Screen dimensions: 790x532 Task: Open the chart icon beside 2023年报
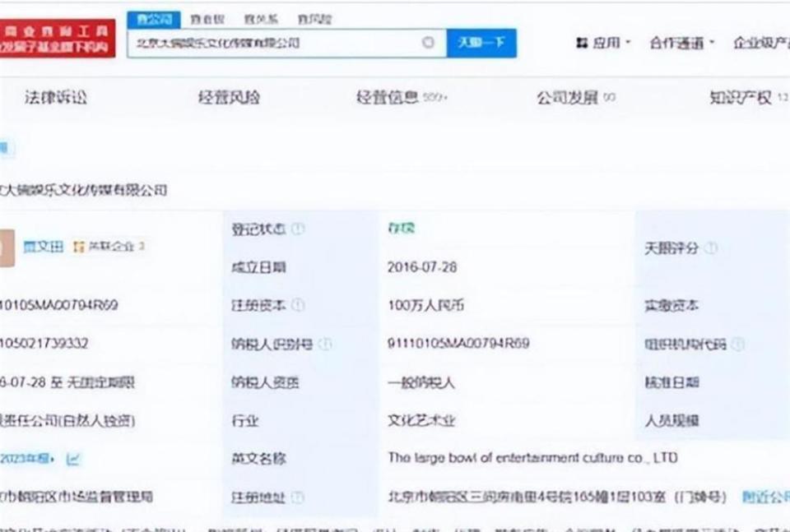(x=73, y=459)
